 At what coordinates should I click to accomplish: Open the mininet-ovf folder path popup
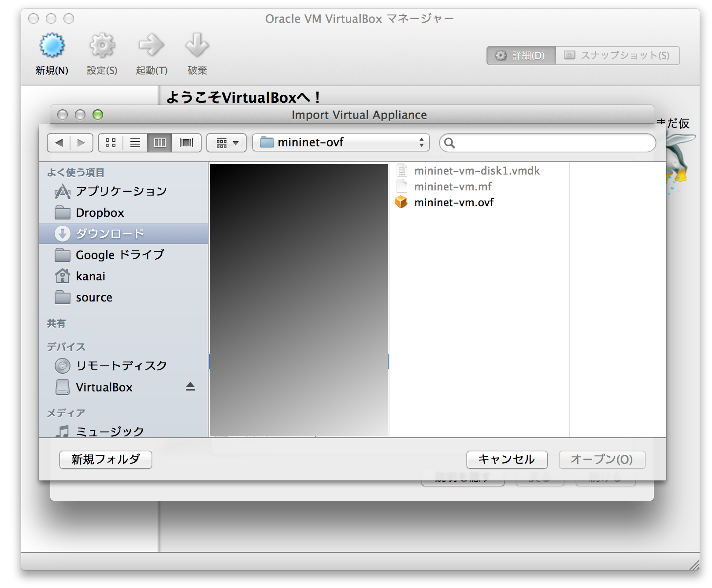[341, 142]
